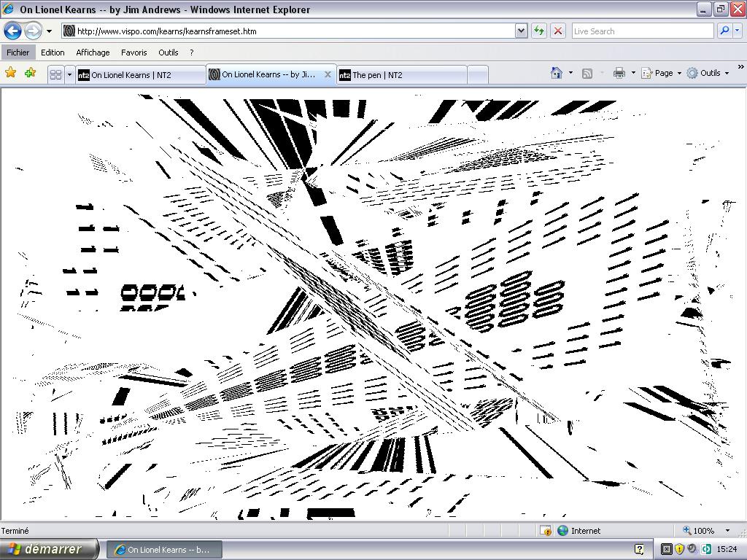Image resolution: width=747 pixels, height=560 pixels.
Task: Click the yellow security shield tray icon
Action: coord(679,549)
